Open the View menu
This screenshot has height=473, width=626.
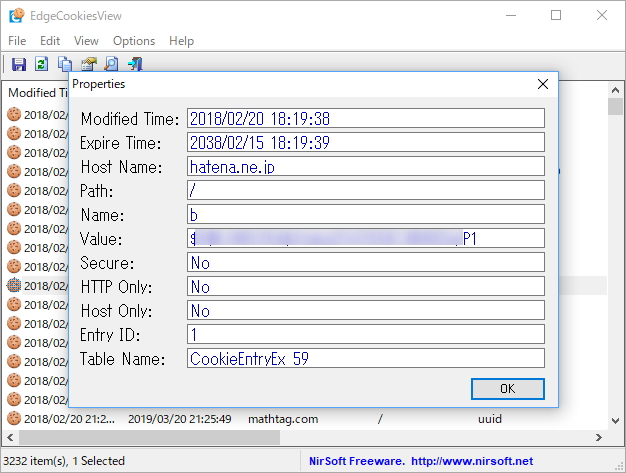[x=86, y=41]
